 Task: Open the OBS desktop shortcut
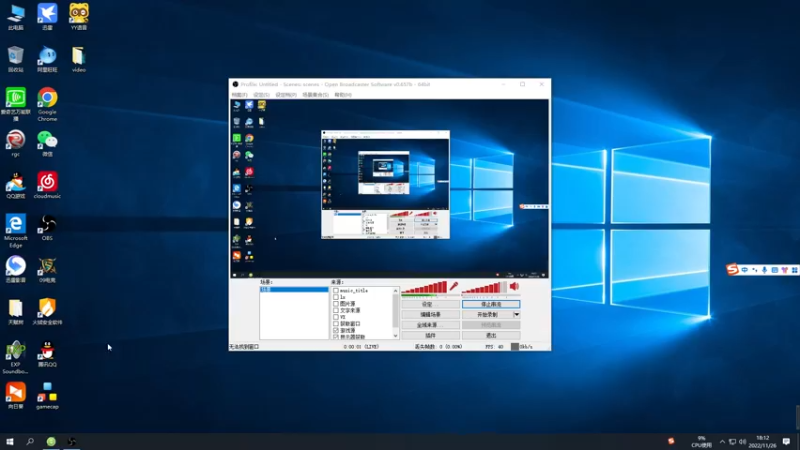[47, 228]
